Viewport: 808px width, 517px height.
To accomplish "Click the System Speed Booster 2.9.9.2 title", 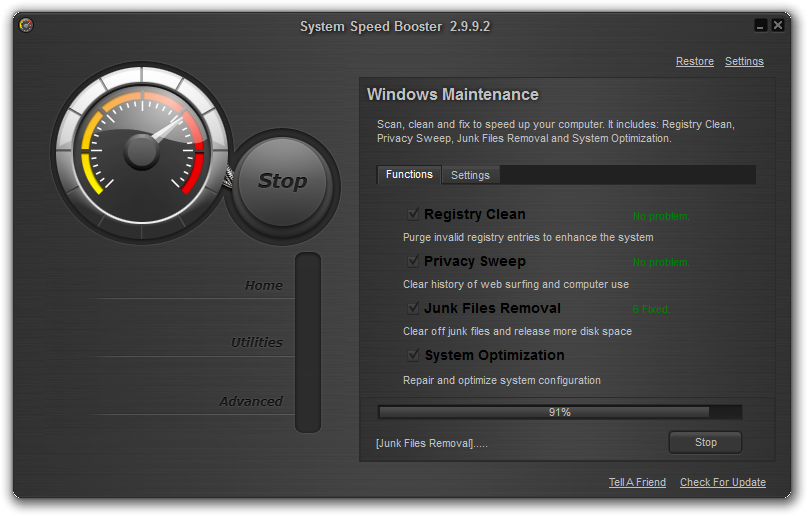I will 395,26.
